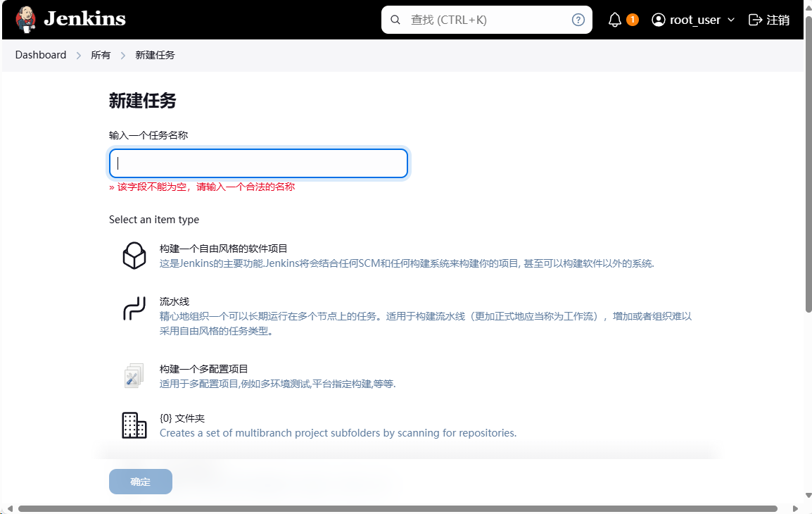Focus the task name input field
This screenshot has width=812, height=514.
pyautogui.click(x=258, y=163)
